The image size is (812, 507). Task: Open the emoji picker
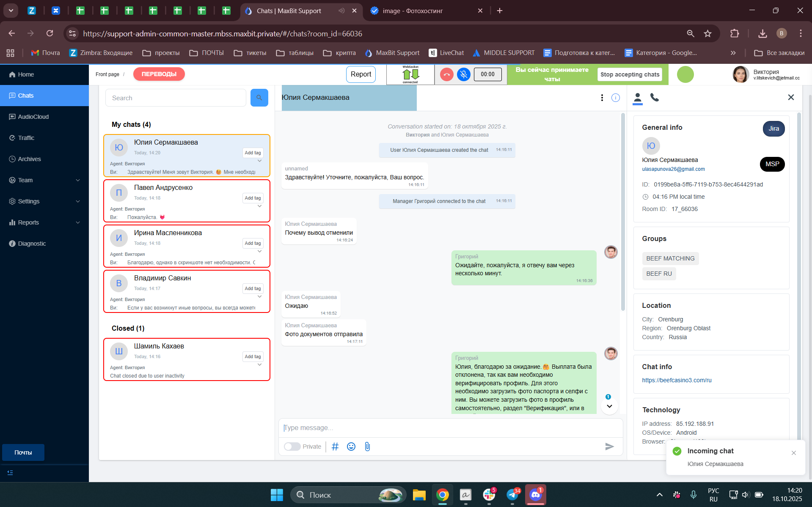pyautogui.click(x=351, y=447)
